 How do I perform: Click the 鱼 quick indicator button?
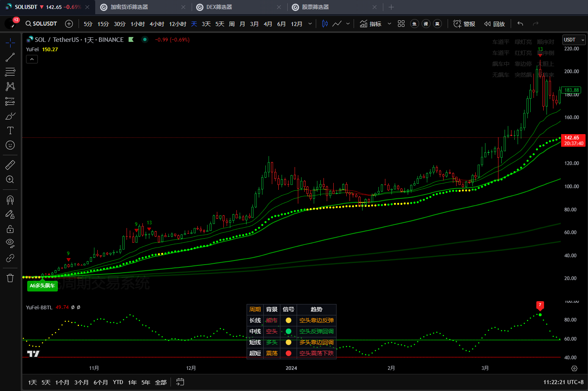414,24
